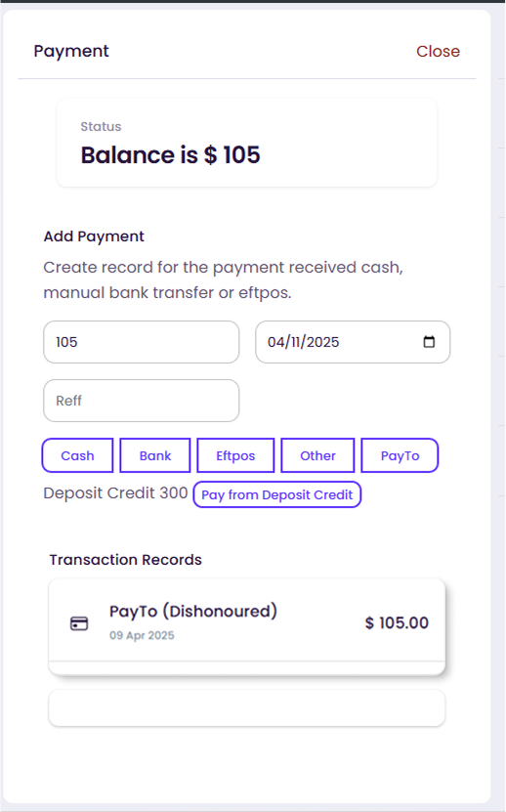Open the calendar picker icon in date field
Screen dimensions: 506x812
429,342
